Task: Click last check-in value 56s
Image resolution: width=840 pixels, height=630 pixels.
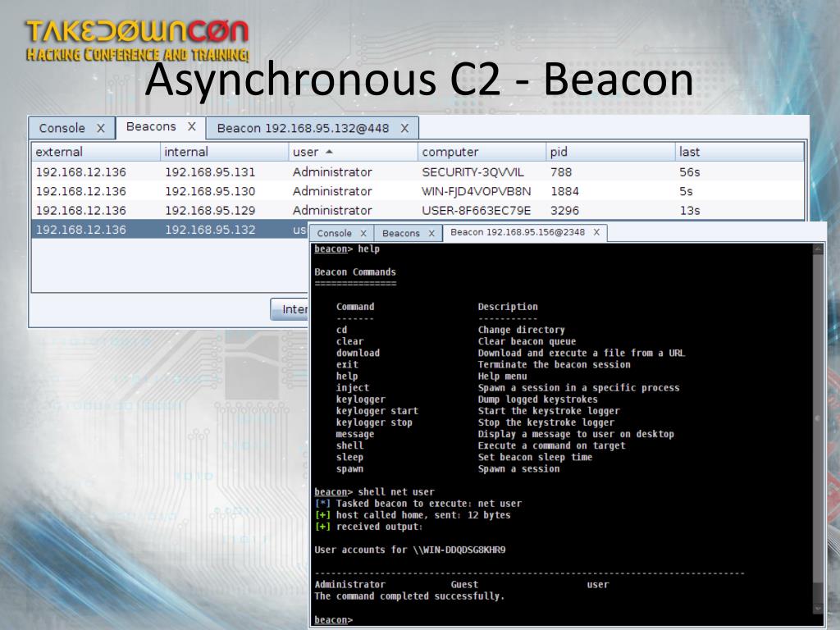Action: click(x=689, y=172)
